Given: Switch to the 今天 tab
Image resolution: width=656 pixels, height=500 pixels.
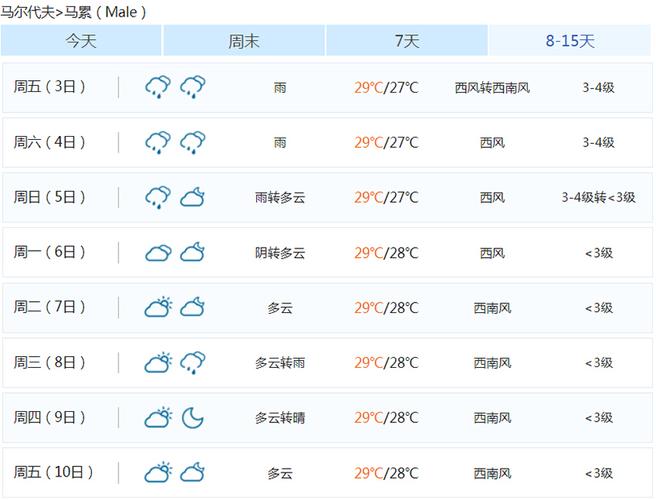Looking at the screenshot, I should coord(81,41).
